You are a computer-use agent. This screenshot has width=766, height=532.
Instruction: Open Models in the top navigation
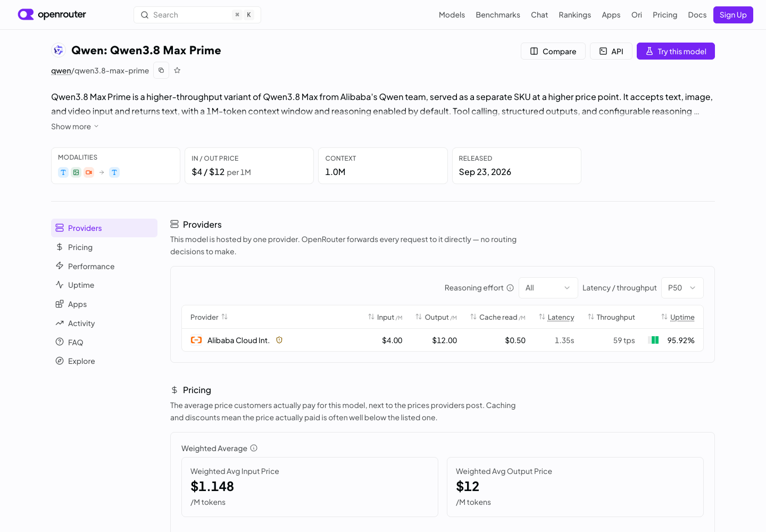click(x=452, y=15)
